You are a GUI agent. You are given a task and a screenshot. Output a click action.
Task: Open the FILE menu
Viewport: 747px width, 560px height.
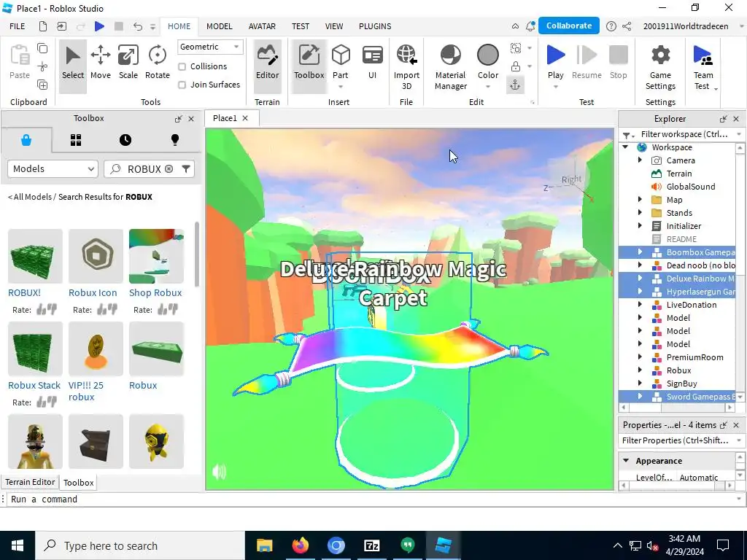[x=18, y=26]
